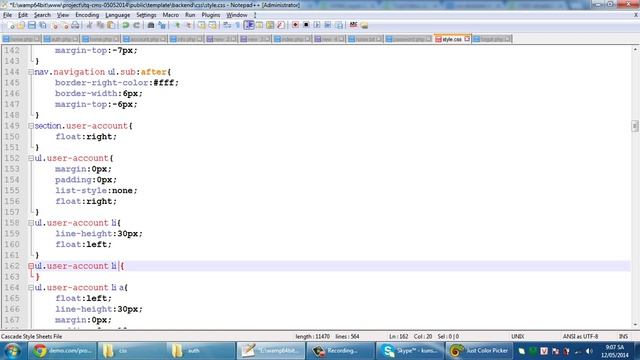Toggle show all characters icon
Image resolution: width=640 pixels, height=360 pixels.
(238, 25)
